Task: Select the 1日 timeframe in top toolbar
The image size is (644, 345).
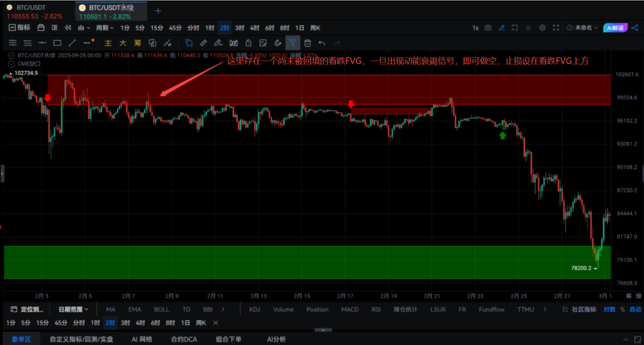Action: click(300, 28)
